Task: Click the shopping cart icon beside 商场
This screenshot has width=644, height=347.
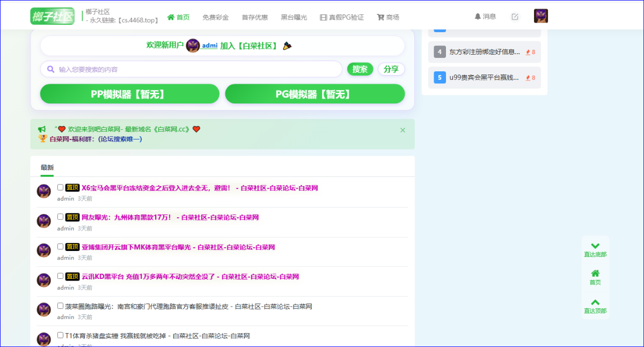Action: pyautogui.click(x=380, y=17)
